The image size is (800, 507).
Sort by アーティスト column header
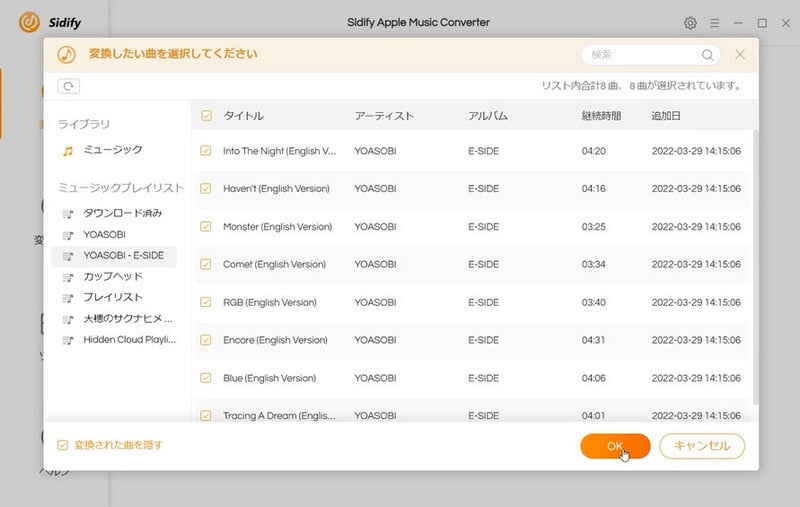click(384, 116)
